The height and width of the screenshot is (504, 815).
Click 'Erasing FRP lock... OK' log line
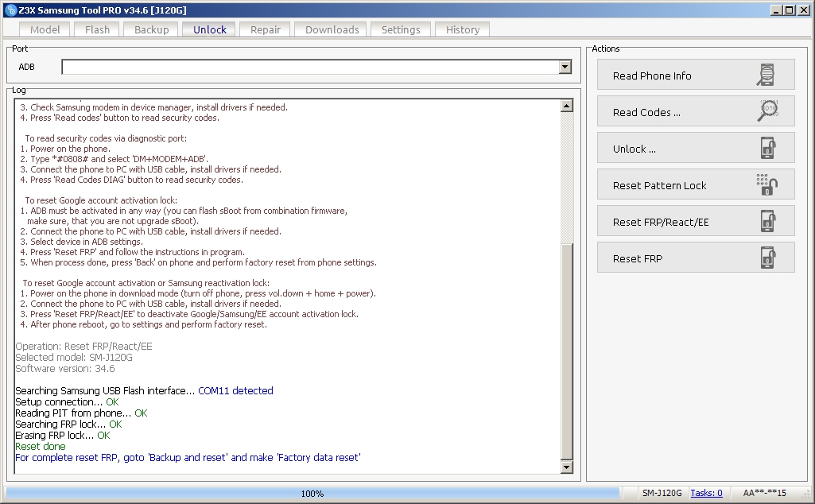coord(62,436)
